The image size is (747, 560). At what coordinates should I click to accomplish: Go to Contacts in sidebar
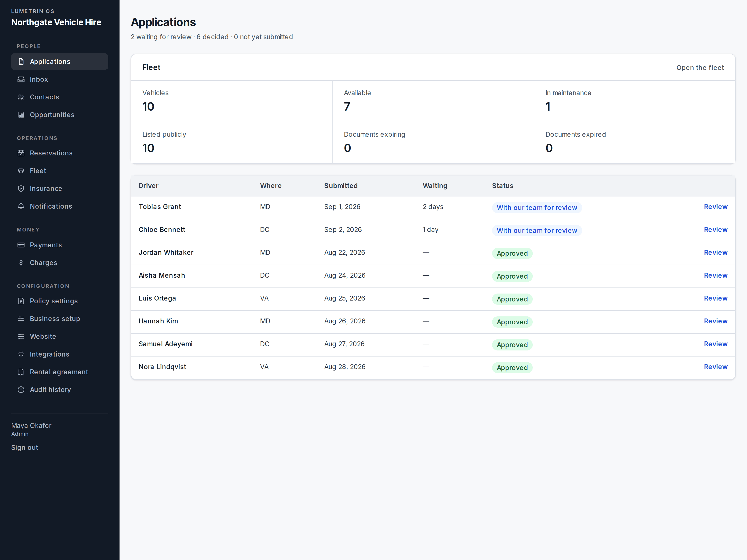60,97
